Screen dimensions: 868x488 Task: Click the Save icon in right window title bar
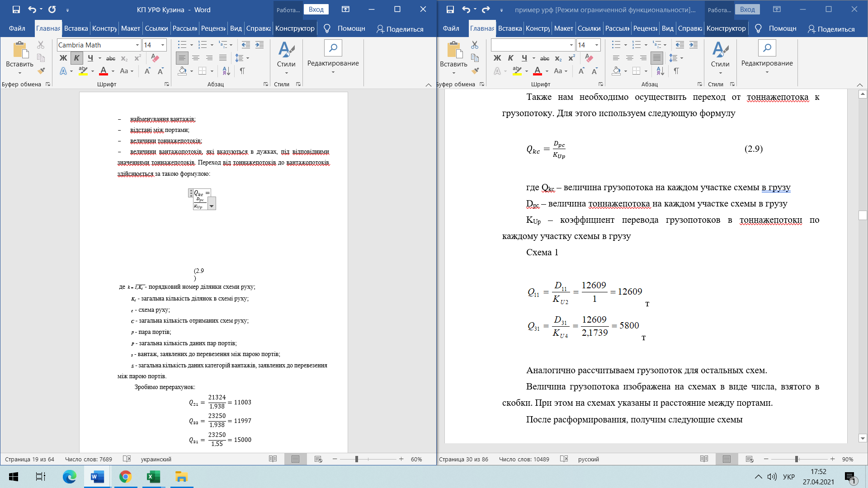pyautogui.click(x=450, y=9)
